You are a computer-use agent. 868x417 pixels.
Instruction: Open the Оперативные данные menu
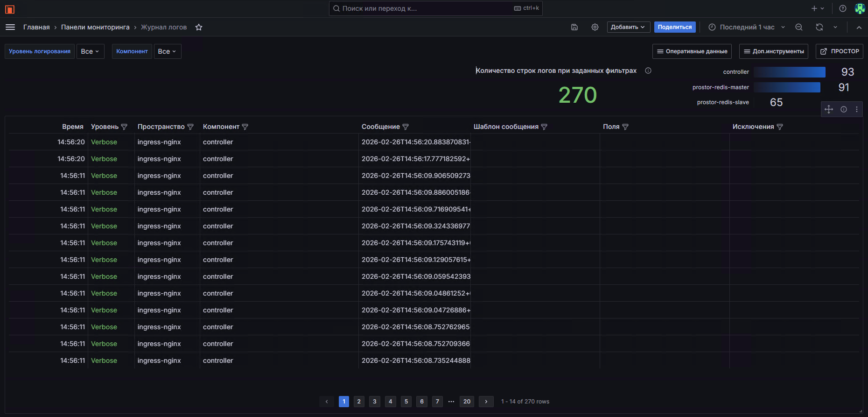pyautogui.click(x=692, y=51)
